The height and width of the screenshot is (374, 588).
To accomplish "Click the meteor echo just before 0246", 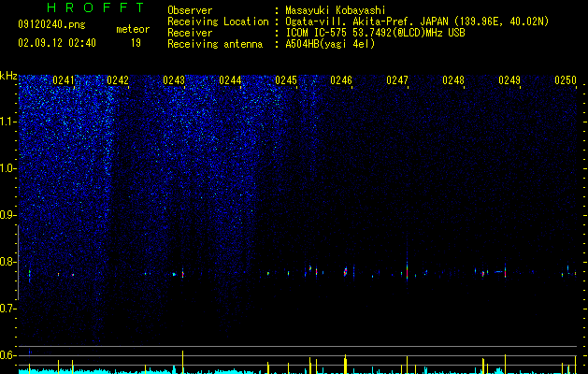I will (x=345, y=272).
